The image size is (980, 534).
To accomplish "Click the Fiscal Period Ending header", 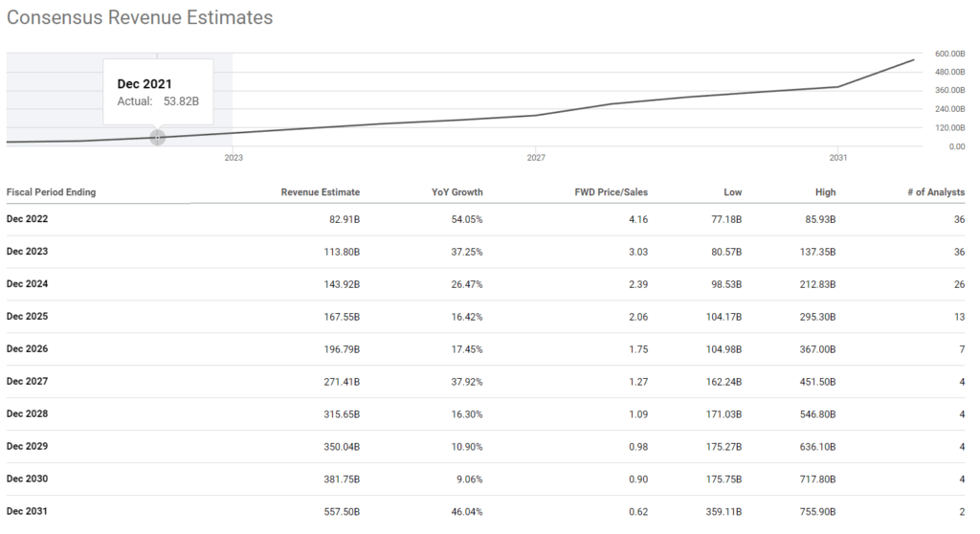I will pyautogui.click(x=52, y=192).
